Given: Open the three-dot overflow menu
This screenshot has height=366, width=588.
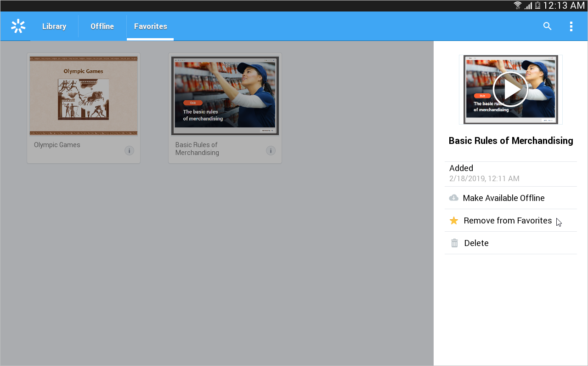Looking at the screenshot, I should (x=571, y=26).
